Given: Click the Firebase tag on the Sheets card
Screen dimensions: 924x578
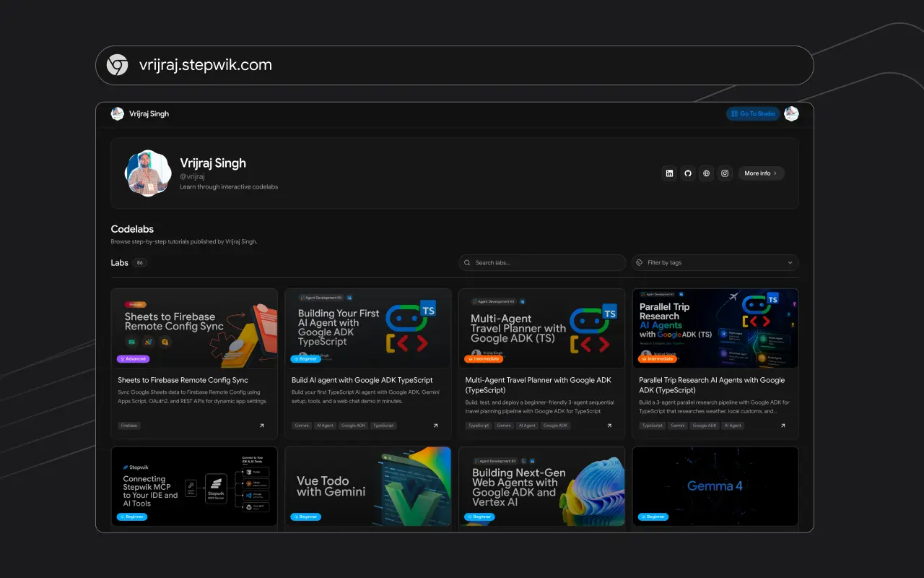Looking at the screenshot, I should click(129, 426).
